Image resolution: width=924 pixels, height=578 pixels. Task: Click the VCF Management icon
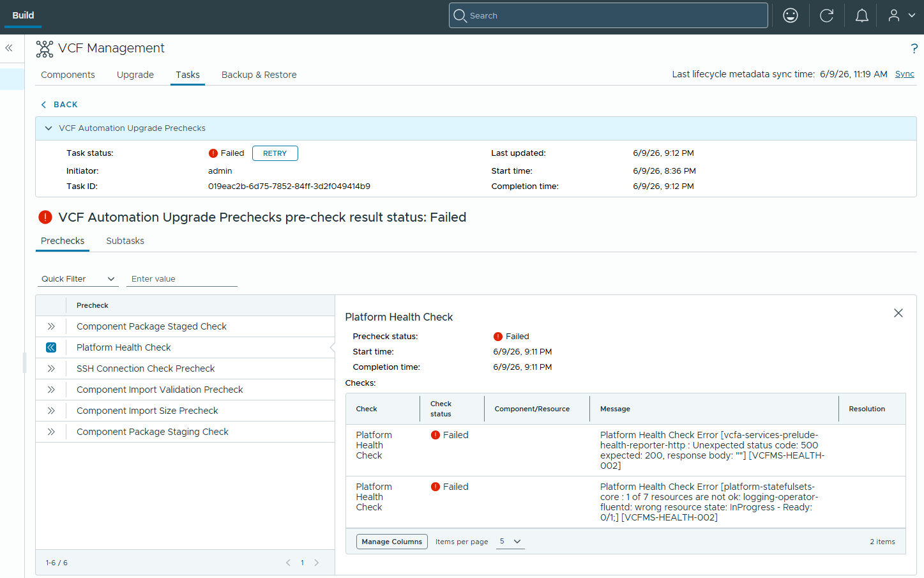45,49
